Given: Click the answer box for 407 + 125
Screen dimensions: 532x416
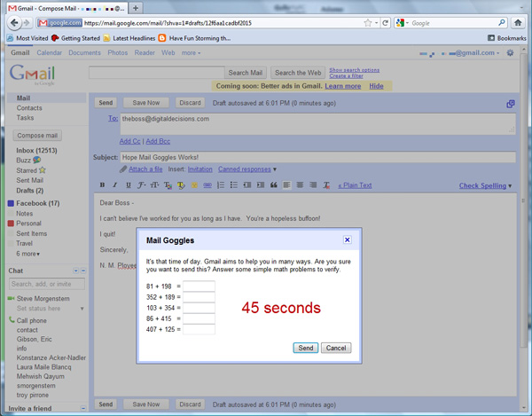Looking at the screenshot, I should (x=199, y=329).
